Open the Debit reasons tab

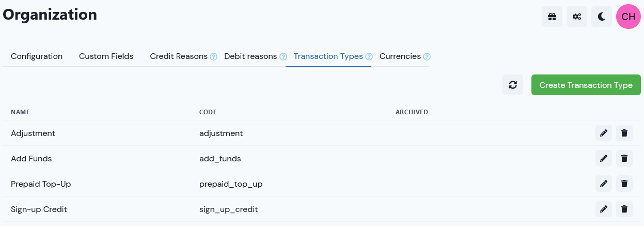(x=250, y=56)
